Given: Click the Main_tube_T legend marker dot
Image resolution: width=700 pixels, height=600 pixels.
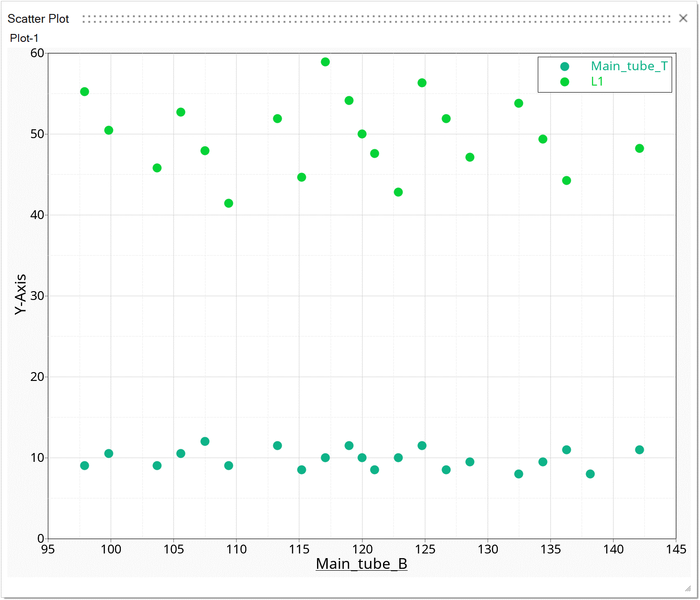Looking at the screenshot, I should point(565,67).
